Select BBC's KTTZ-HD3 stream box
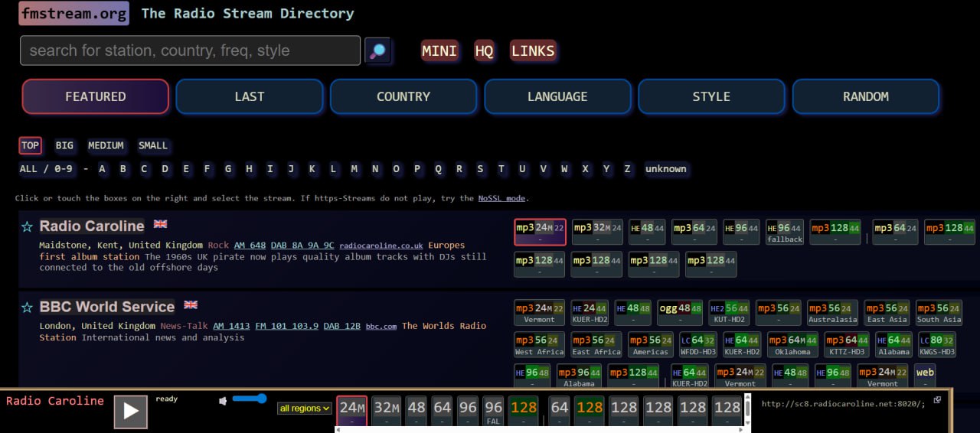Viewport: 980px width, 433px height. (847, 344)
